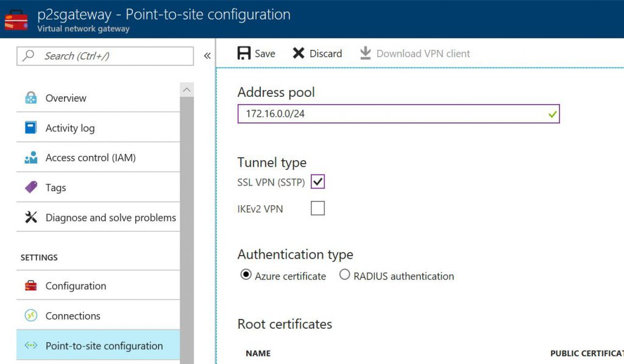Click the Connections circle icon
The width and height of the screenshot is (624, 364).
30,315
